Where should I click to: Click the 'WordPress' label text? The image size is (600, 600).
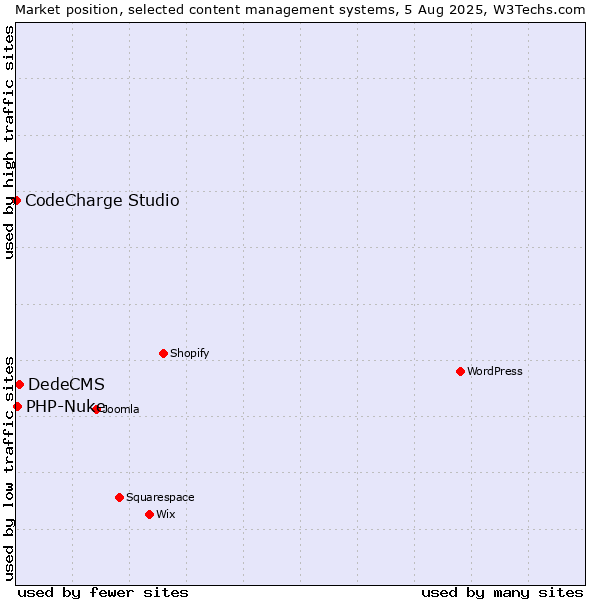(x=495, y=371)
